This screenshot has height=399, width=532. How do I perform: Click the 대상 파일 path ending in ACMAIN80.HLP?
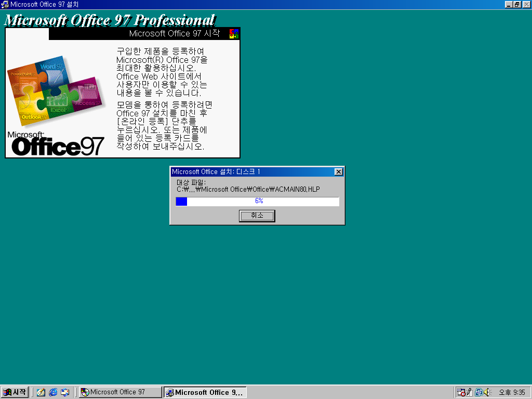coord(248,189)
